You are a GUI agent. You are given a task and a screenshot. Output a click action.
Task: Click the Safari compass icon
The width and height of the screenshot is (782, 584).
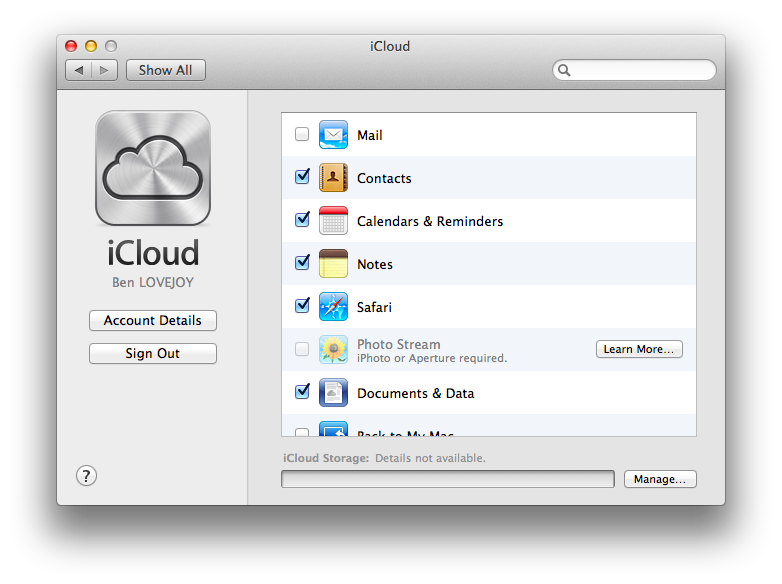click(333, 306)
